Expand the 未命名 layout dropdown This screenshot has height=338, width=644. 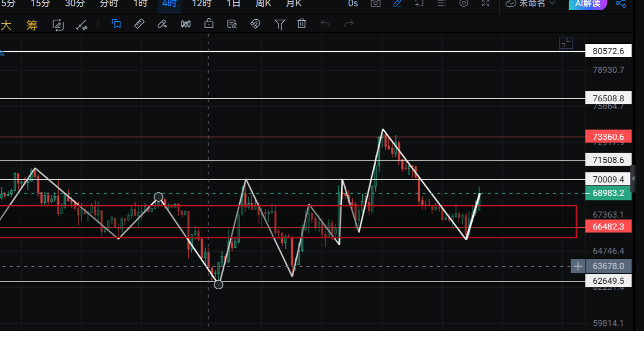click(530, 3)
